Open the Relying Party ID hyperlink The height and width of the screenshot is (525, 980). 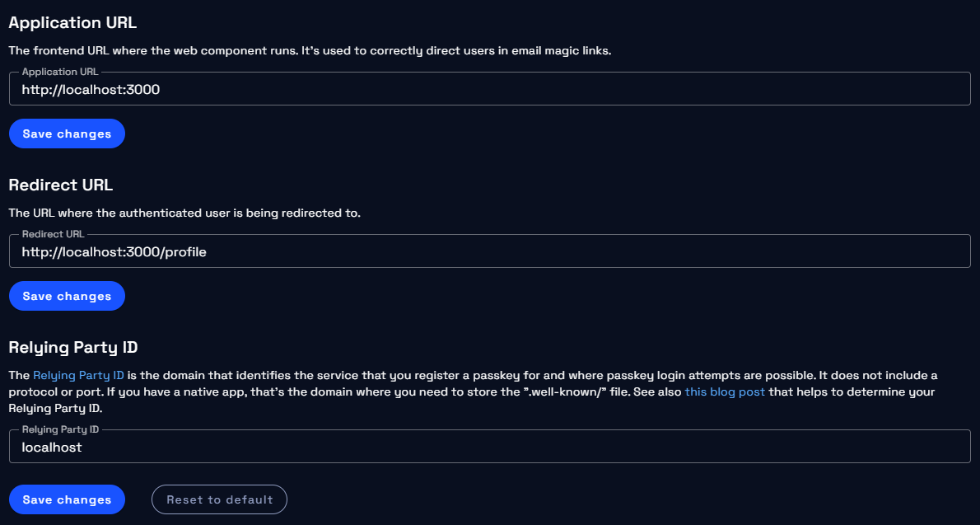click(78, 375)
